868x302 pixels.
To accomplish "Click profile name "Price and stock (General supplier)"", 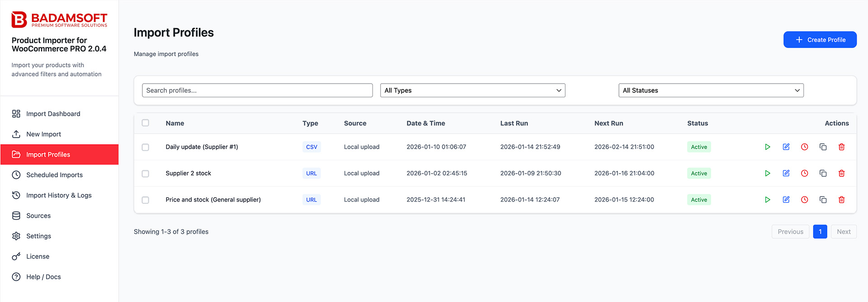I will [213, 200].
